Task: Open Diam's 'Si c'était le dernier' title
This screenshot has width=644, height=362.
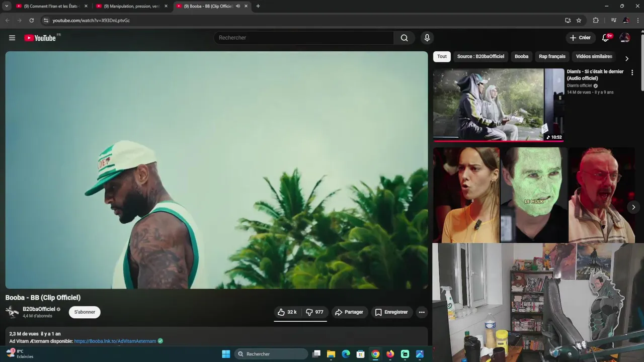Action: (595, 75)
